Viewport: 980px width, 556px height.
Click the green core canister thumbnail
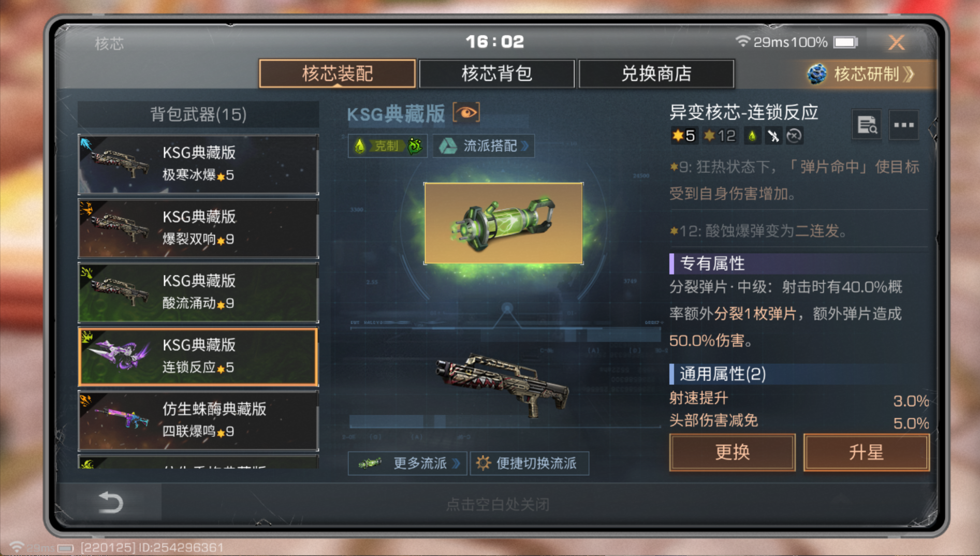click(503, 223)
